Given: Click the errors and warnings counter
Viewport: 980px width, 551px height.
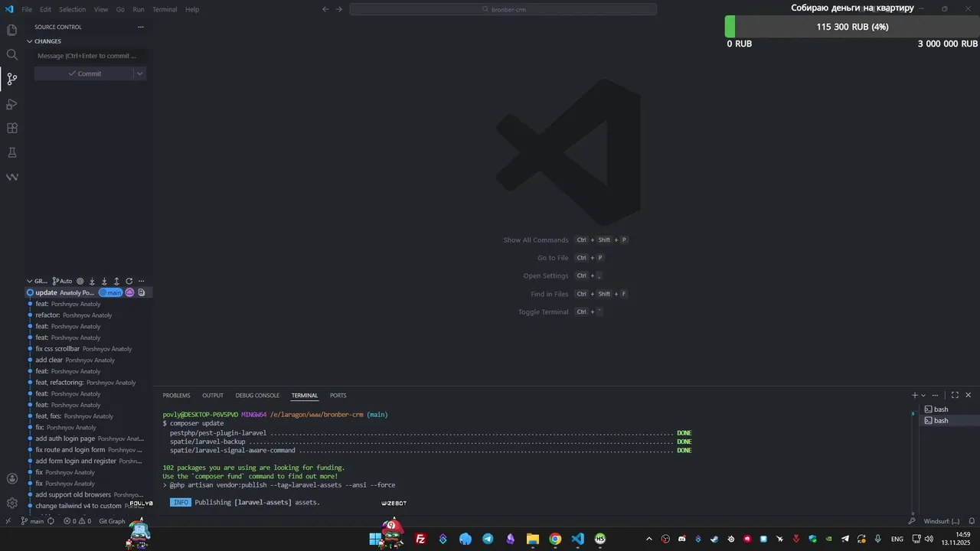Looking at the screenshot, I should tap(77, 521).
